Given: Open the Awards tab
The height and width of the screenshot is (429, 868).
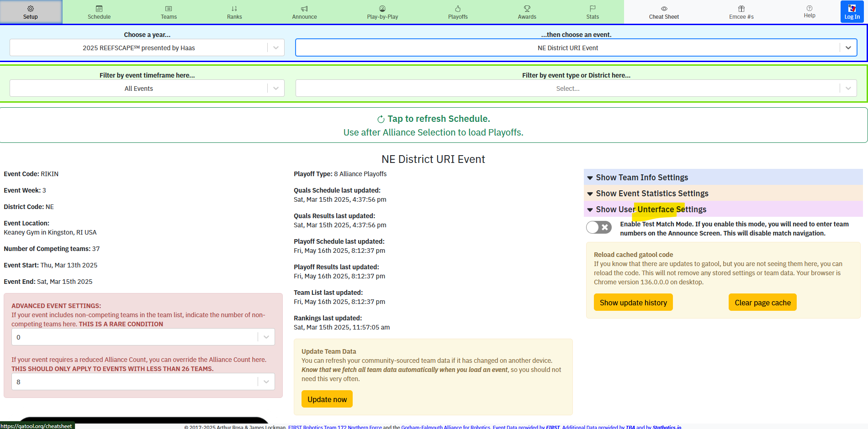Looking at the screenshot, I should click(527, 12).
